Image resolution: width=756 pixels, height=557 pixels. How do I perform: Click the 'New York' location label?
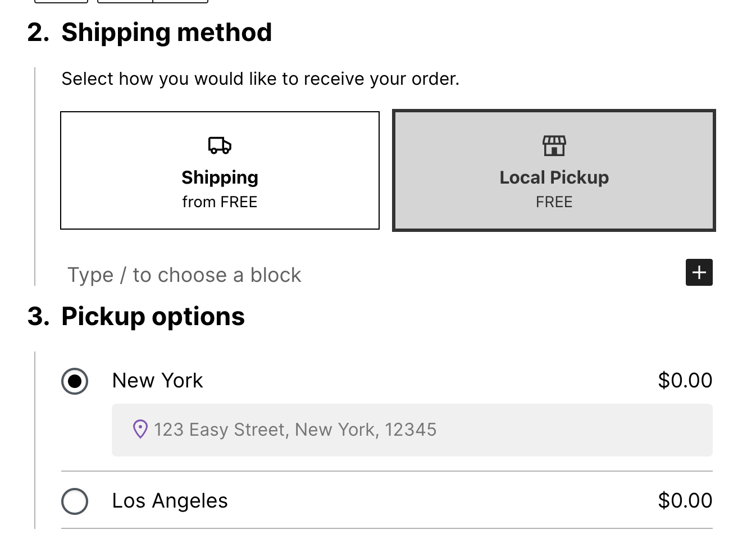tap(157, 381)
